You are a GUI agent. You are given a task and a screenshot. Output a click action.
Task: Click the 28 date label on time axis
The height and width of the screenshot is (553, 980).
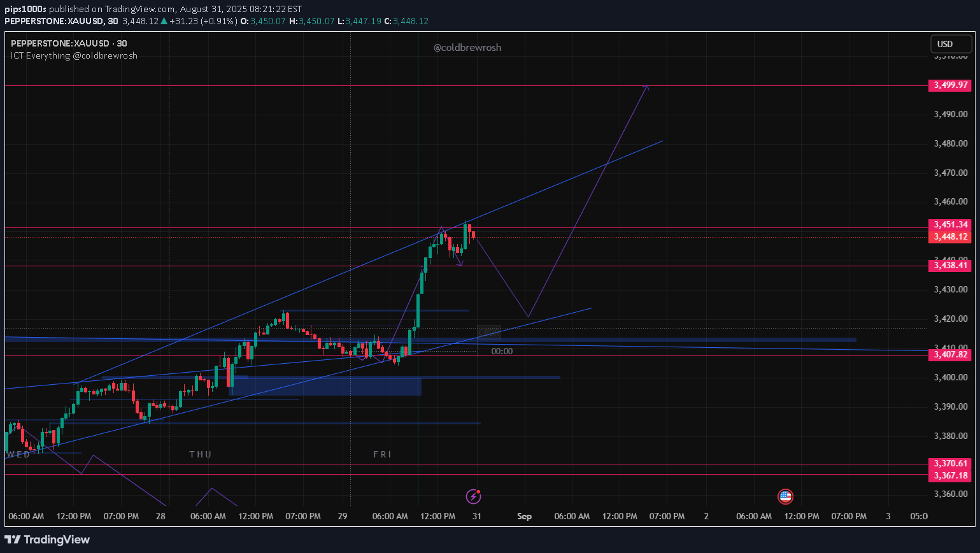coord(160,516)
